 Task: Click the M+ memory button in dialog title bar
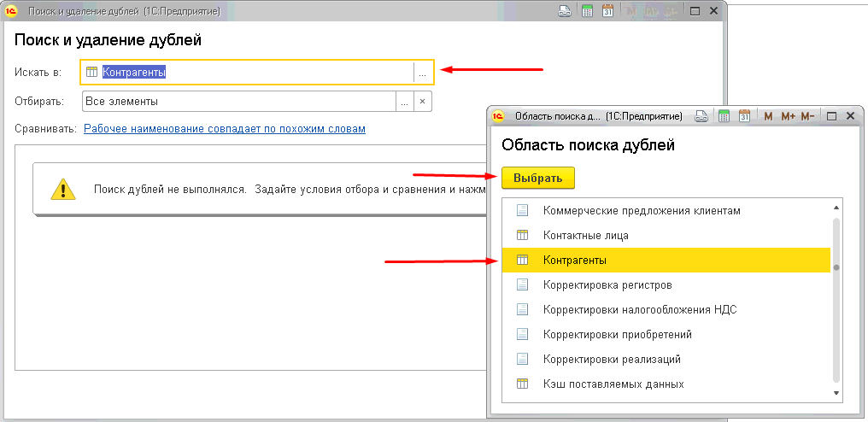[789, 116]
